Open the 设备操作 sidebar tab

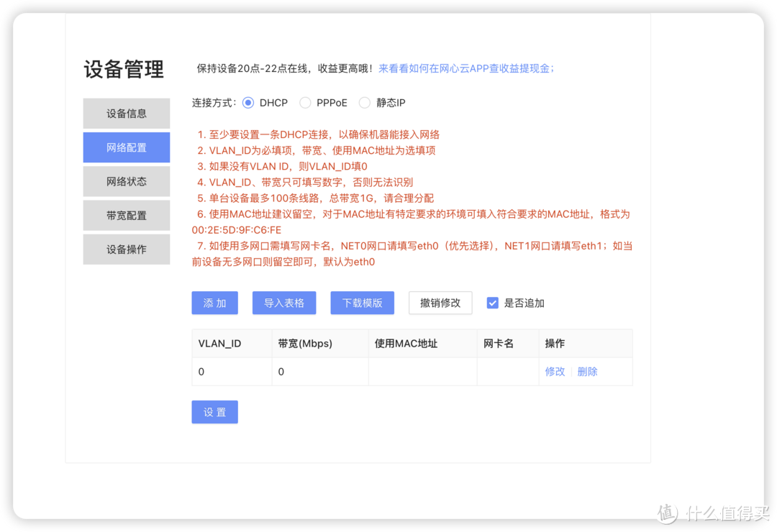(x=127, y=249)
